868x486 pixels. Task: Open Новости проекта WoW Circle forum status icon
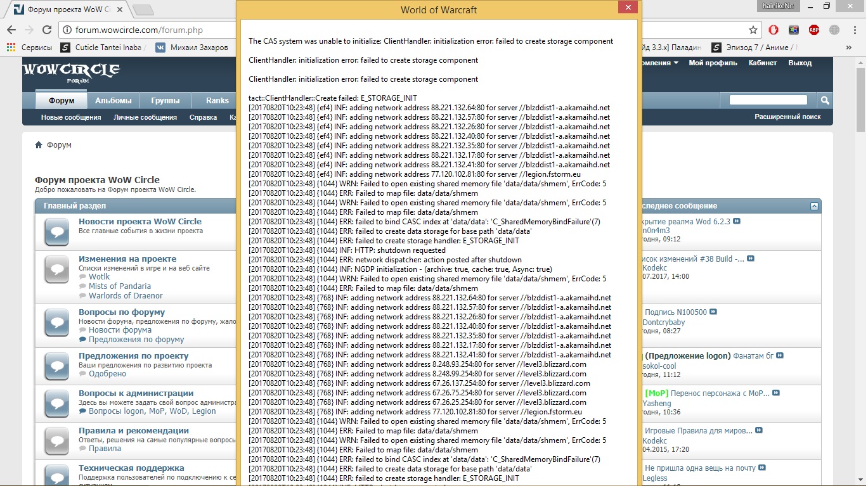(56, 231)
